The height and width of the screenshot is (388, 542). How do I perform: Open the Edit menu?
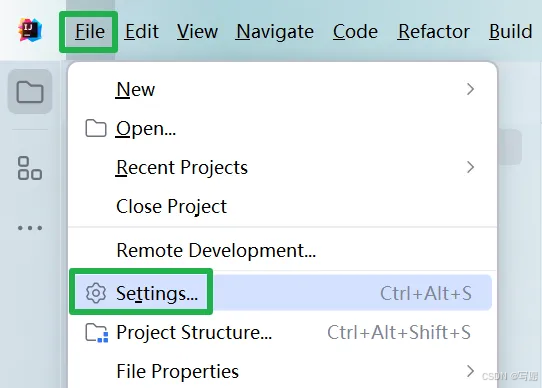click(x=142, y=32)
